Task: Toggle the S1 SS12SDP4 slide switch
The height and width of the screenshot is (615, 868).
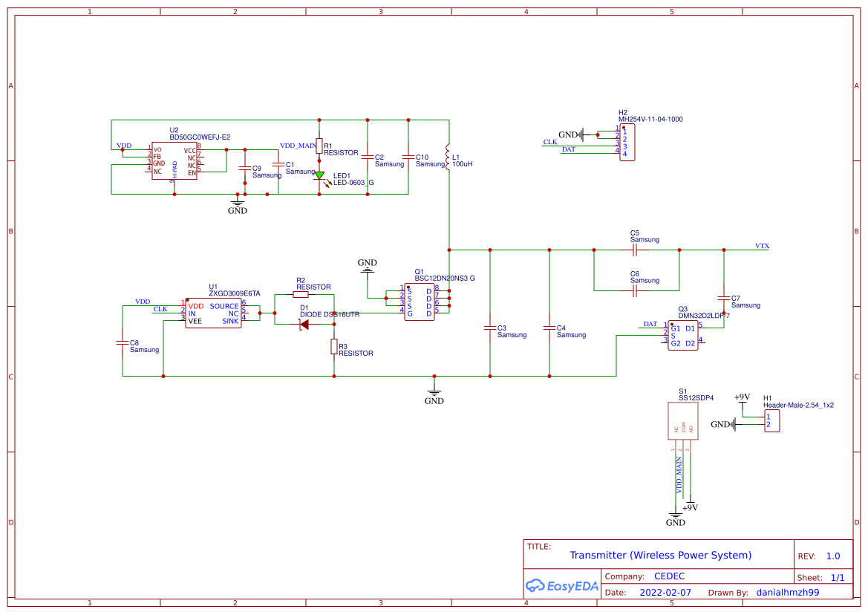Action: click(x=682, y=421)
